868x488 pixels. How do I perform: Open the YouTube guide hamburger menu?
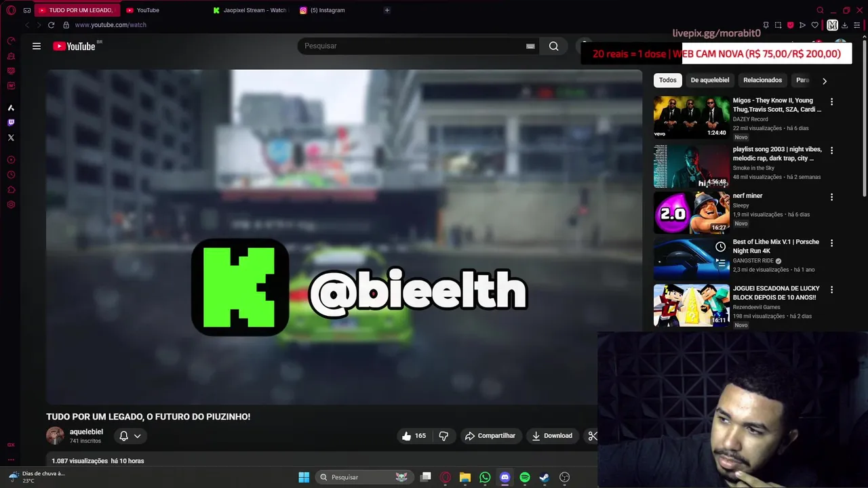pyautogui.click(x=37, y=46)
